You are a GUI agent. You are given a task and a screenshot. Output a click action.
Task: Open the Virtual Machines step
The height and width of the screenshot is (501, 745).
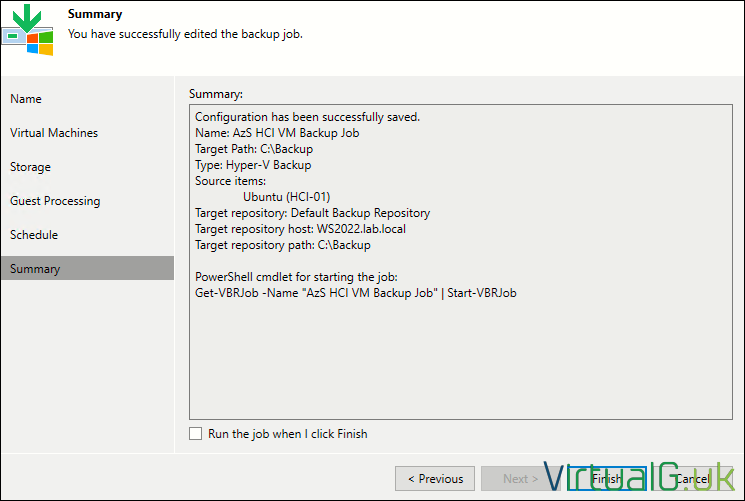(x=54, y=133)
